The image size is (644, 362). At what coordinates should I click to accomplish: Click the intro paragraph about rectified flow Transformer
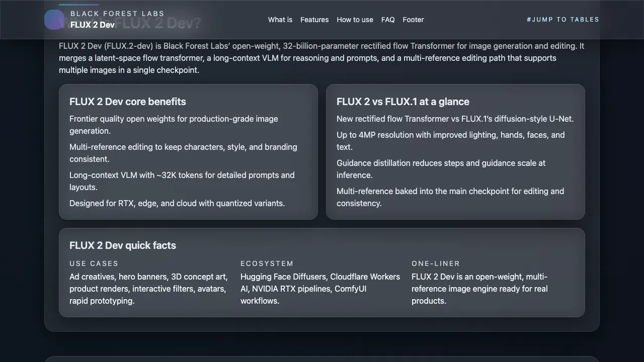click(x=321, y=58)
